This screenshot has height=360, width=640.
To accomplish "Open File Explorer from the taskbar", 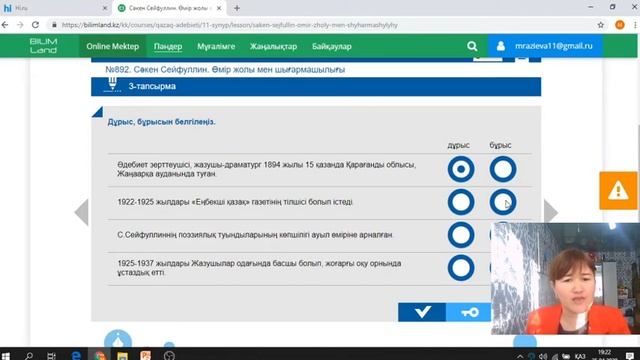I will coord(122,356).
